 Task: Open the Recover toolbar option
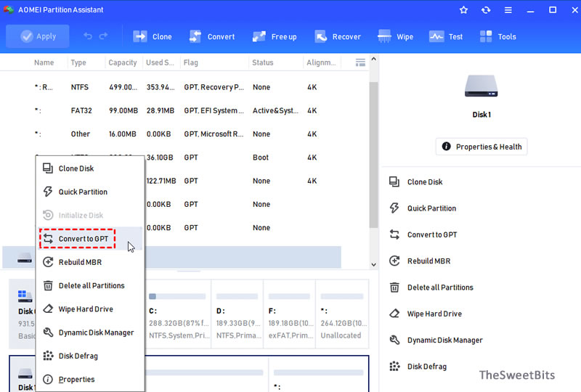(x=338, y=37)
